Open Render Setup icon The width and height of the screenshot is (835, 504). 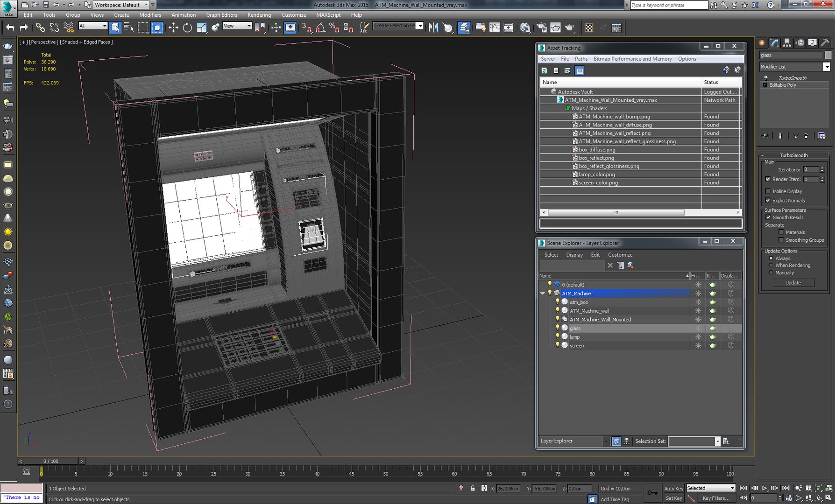(541, 28)
